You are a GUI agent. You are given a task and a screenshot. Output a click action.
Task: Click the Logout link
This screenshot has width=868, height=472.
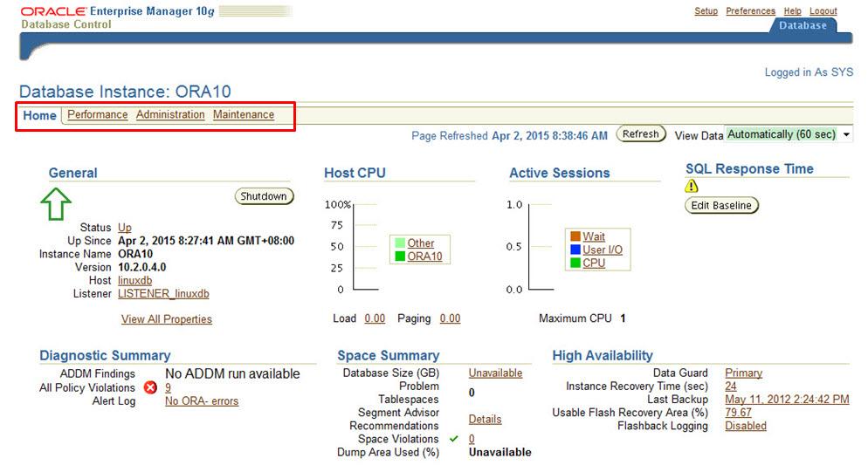coord(823,11)
